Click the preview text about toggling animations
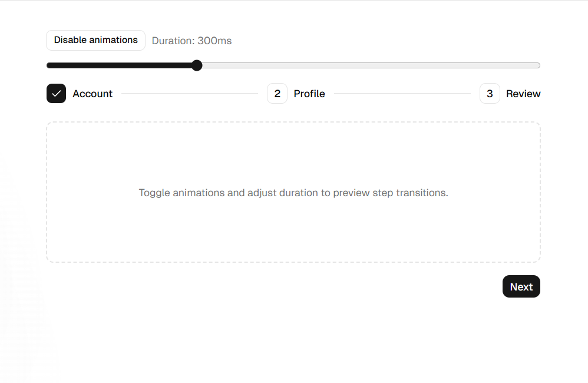 point(293,193)
